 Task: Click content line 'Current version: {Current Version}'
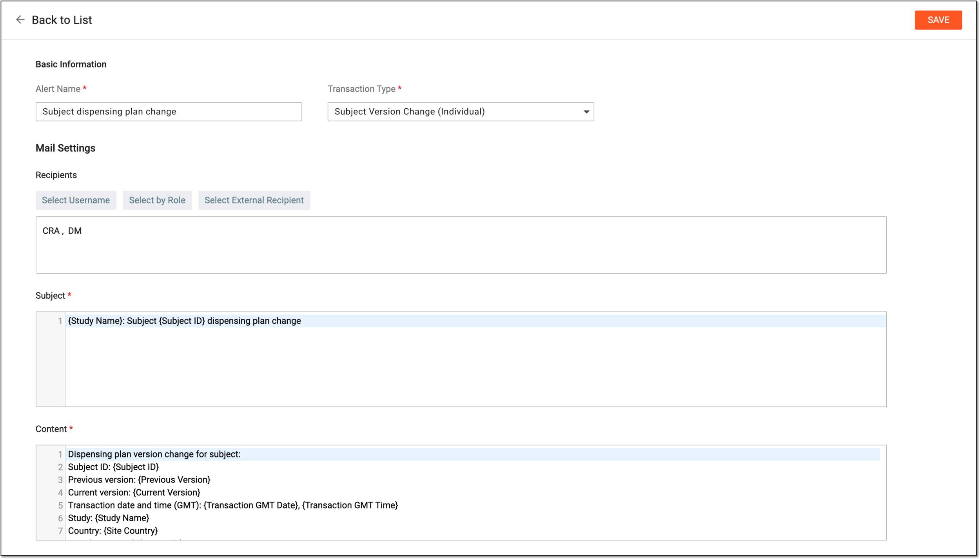tap(134, 492)
